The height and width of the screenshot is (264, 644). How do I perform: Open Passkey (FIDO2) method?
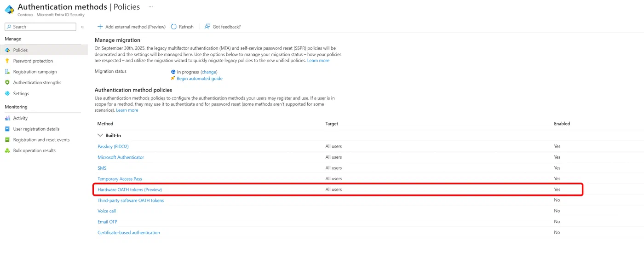click(113, 146)
